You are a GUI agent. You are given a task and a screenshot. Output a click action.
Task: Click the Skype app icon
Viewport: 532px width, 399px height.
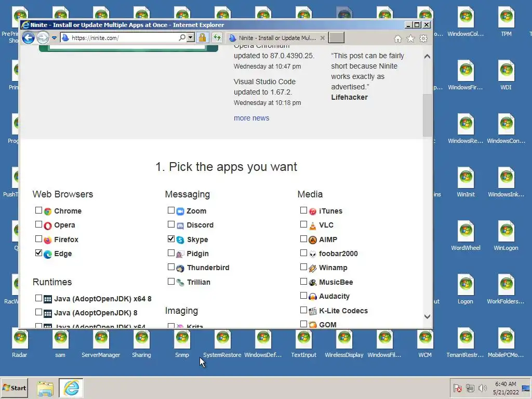click(180, 240)
